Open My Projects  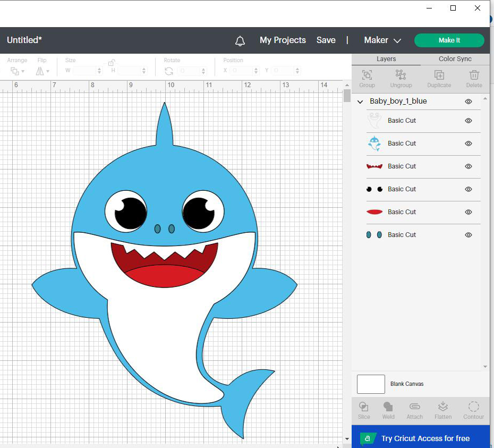283,40
